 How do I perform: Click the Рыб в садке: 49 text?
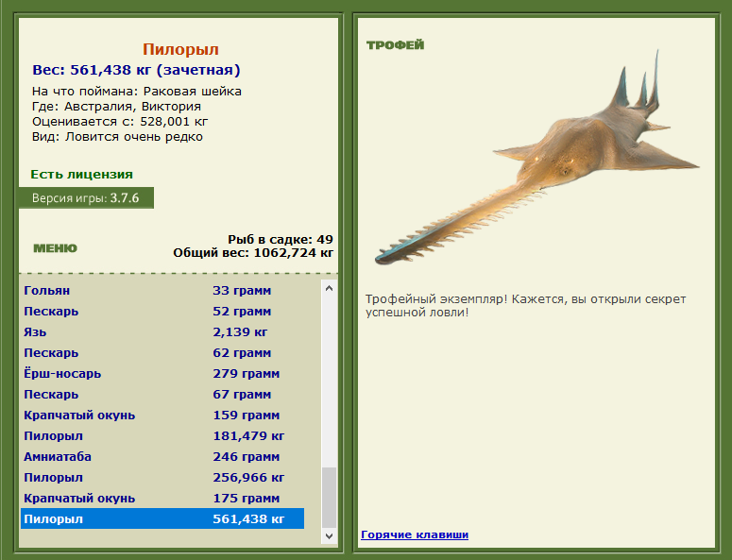point(281,240)
